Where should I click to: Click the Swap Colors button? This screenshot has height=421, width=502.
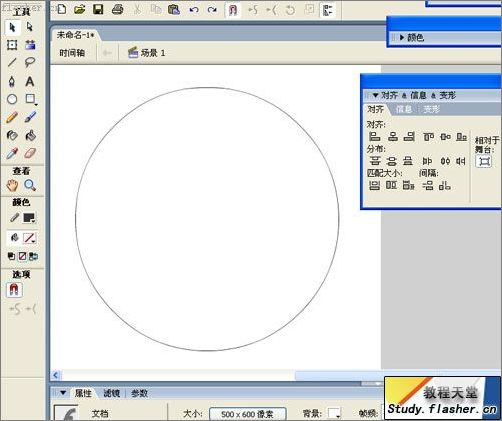(33, 256)
